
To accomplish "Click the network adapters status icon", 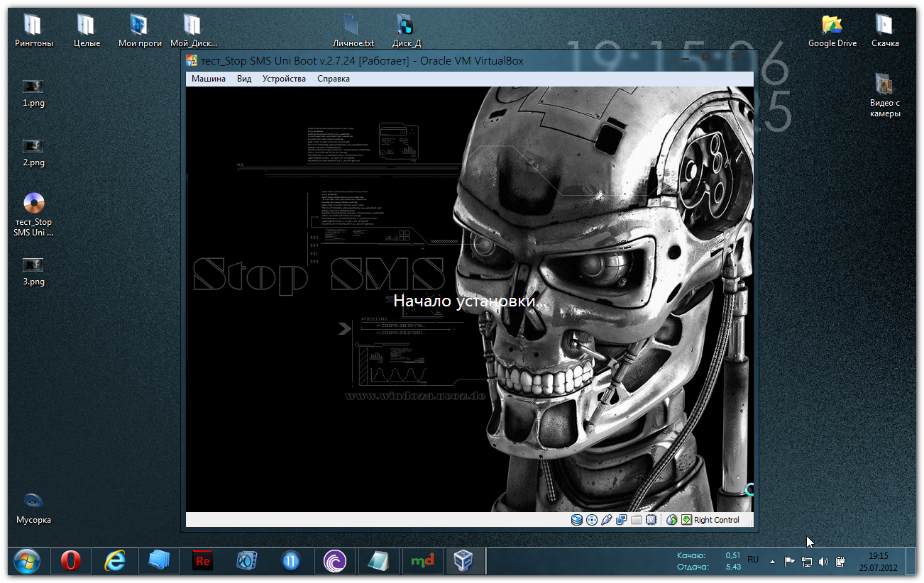I will 621,520.
